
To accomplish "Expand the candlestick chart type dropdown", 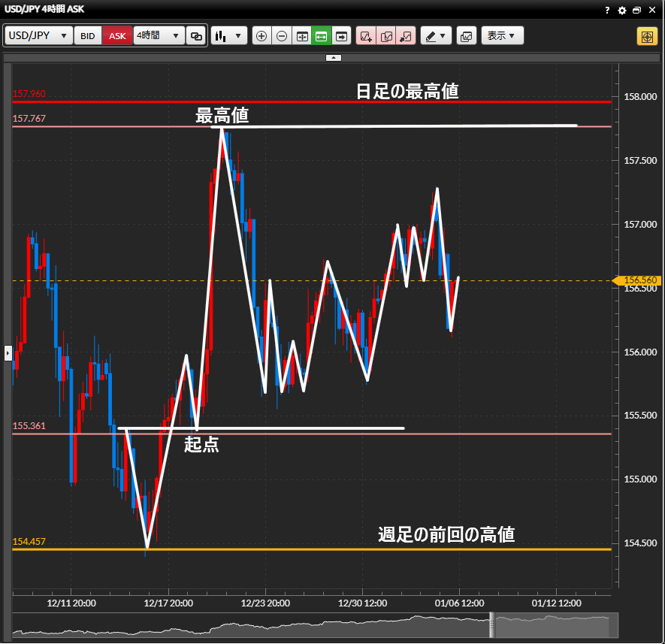I will tap(229, 36).
